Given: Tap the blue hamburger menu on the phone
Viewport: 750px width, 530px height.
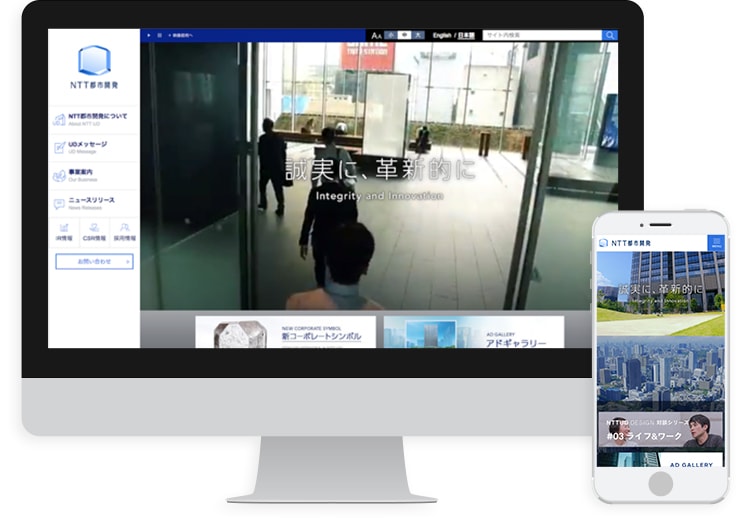Looking at the screenshot, I should (x=715, y=243).
